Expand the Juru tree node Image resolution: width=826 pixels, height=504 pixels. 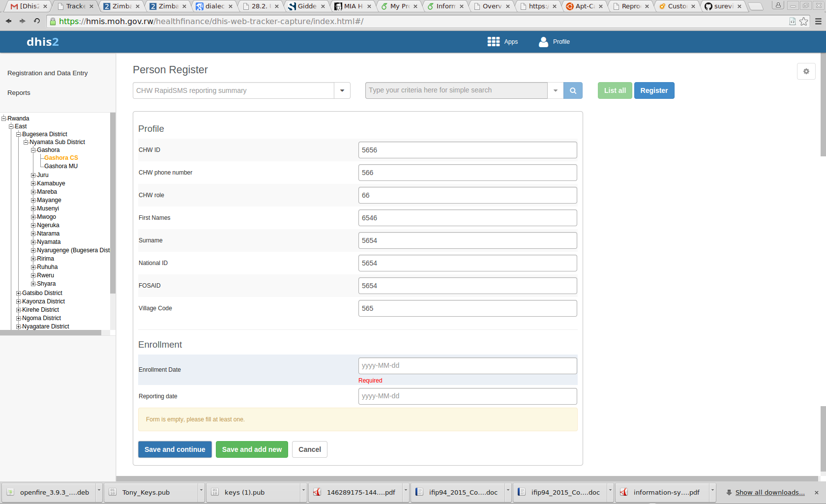click(33, 175)
